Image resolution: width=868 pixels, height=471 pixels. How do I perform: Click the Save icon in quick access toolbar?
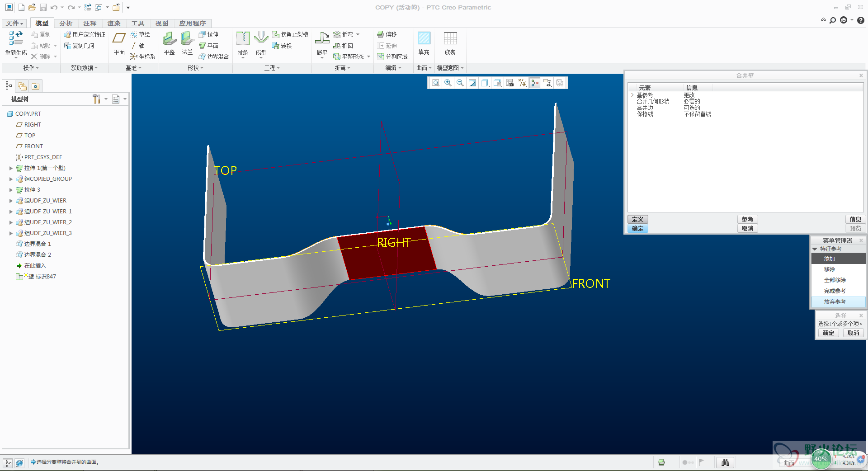43,7
